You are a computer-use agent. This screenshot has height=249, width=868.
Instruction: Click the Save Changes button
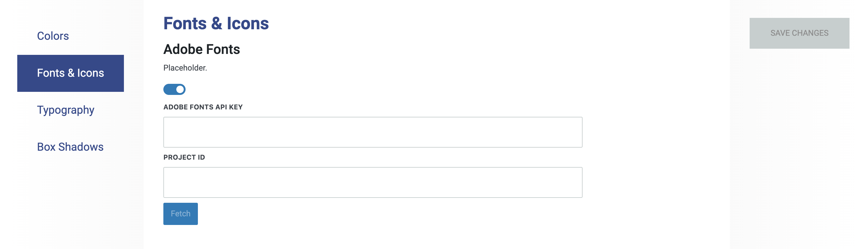point(799,33)
